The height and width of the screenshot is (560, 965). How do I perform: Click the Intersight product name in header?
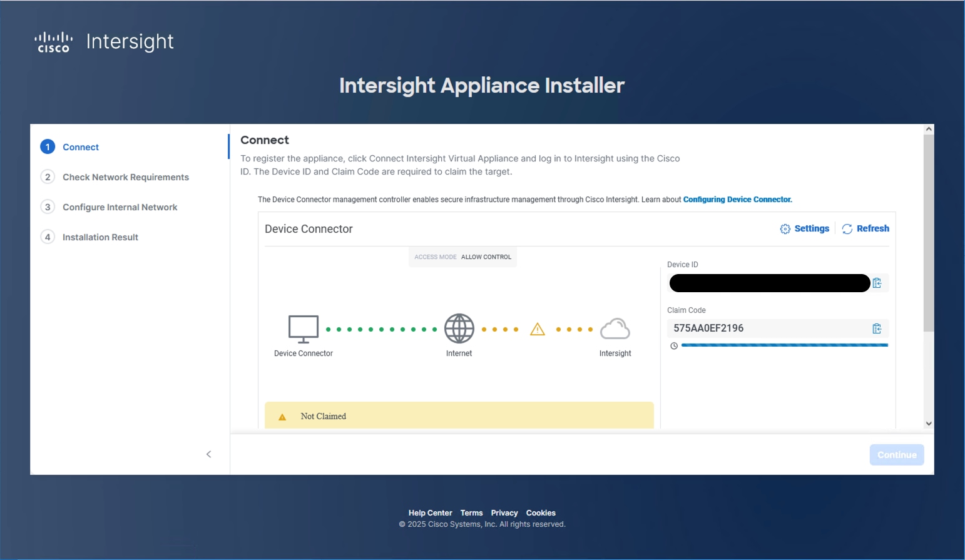130,42
